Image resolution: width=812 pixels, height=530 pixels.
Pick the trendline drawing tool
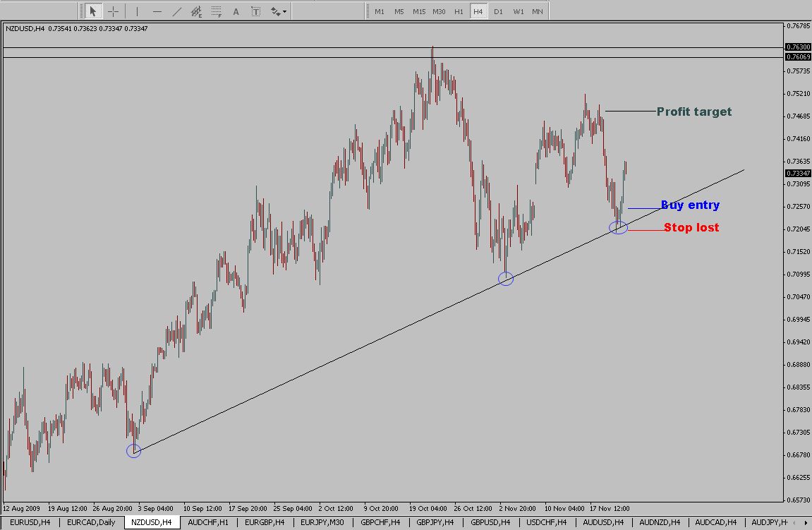click(176, 11)
